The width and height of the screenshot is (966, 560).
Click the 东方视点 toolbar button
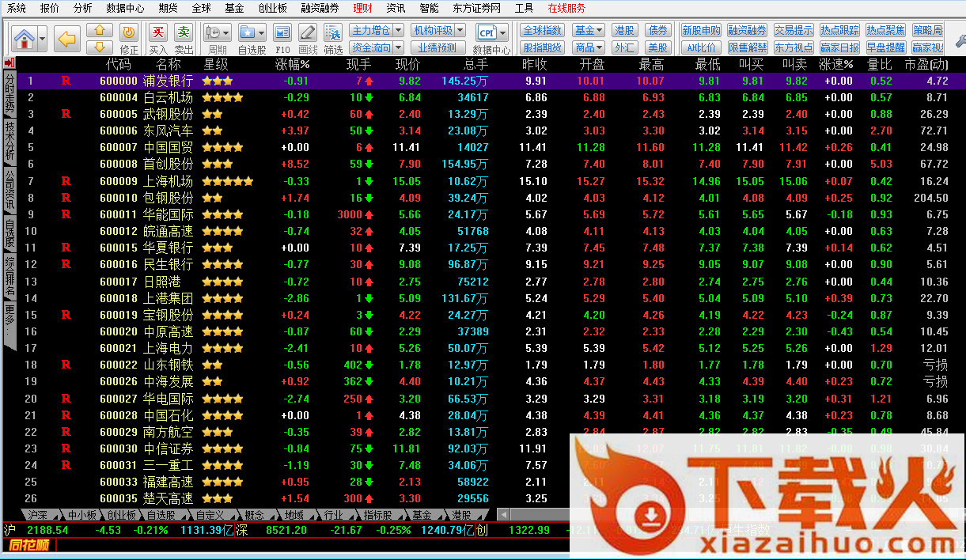click(794, 47)
